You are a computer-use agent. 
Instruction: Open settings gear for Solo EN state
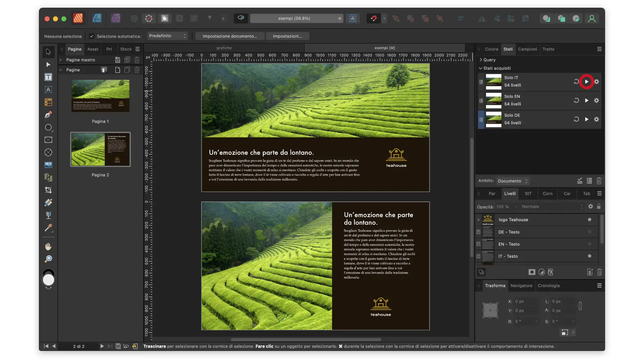[x=596, y=101]
